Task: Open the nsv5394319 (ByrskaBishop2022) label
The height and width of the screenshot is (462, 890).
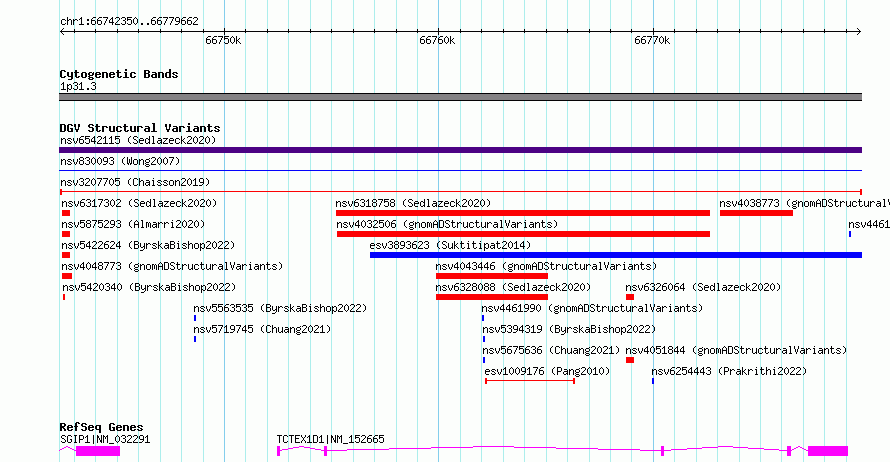Action: (569, 329)
